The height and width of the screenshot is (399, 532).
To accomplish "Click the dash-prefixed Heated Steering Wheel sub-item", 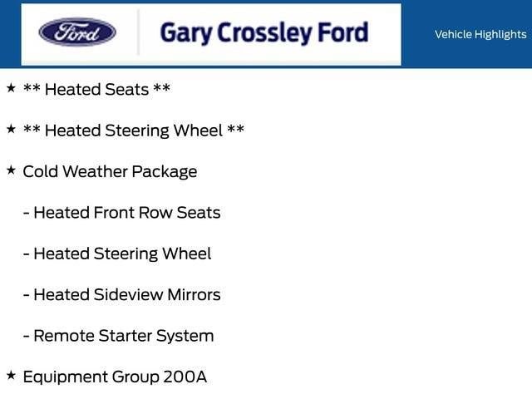I will pyautogui.click(x=117, y=254).
